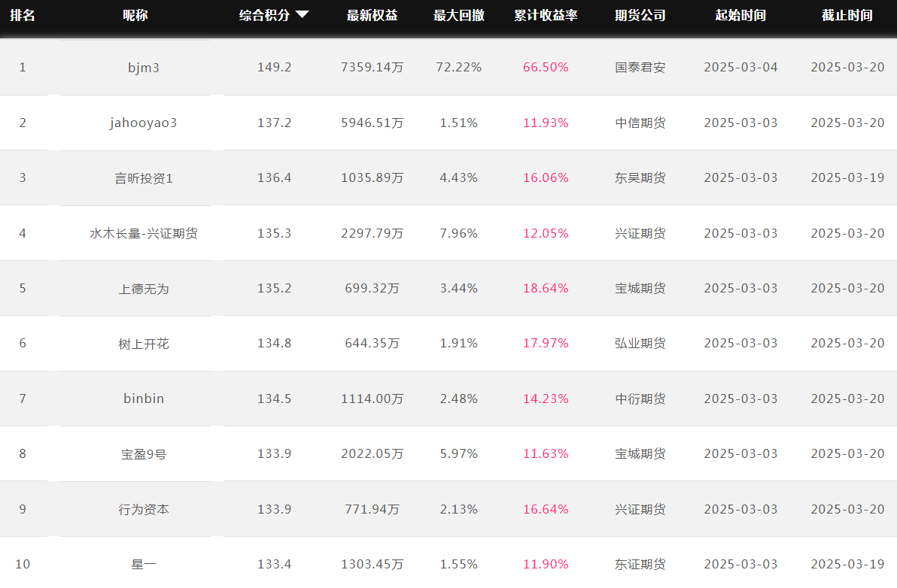Image resolution: width=897 pixels, height=588 pixels.
Task: Select rank number 10
Action: pos(23,564)
